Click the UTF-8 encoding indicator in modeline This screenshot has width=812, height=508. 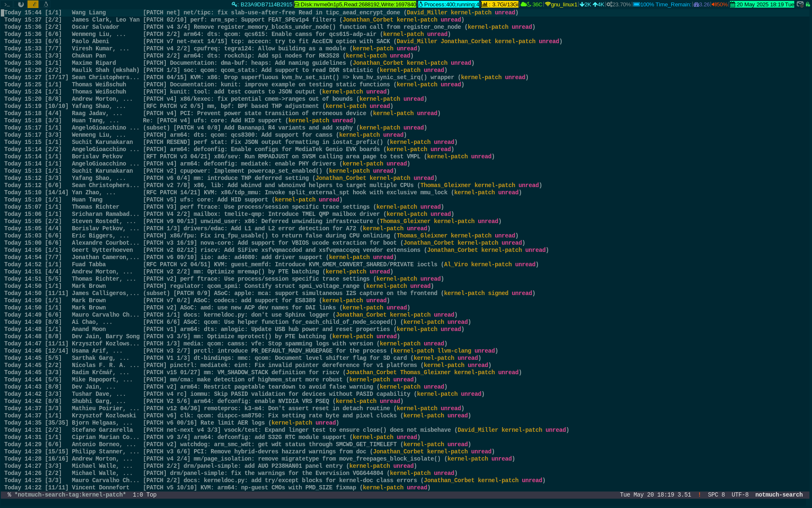(x=740, y=494)
